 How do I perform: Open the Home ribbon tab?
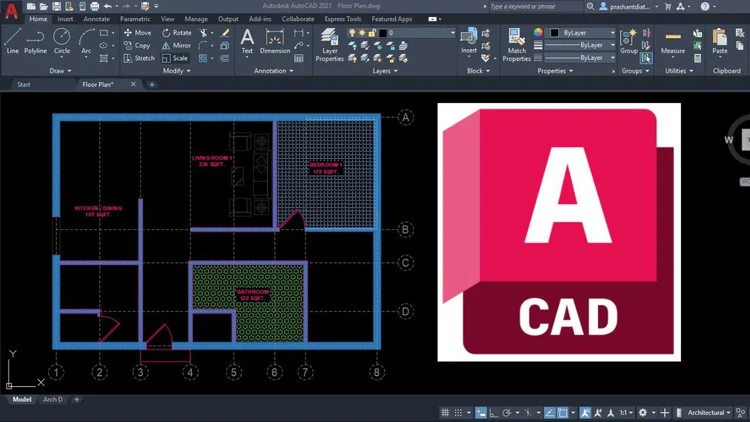(38, 19)
